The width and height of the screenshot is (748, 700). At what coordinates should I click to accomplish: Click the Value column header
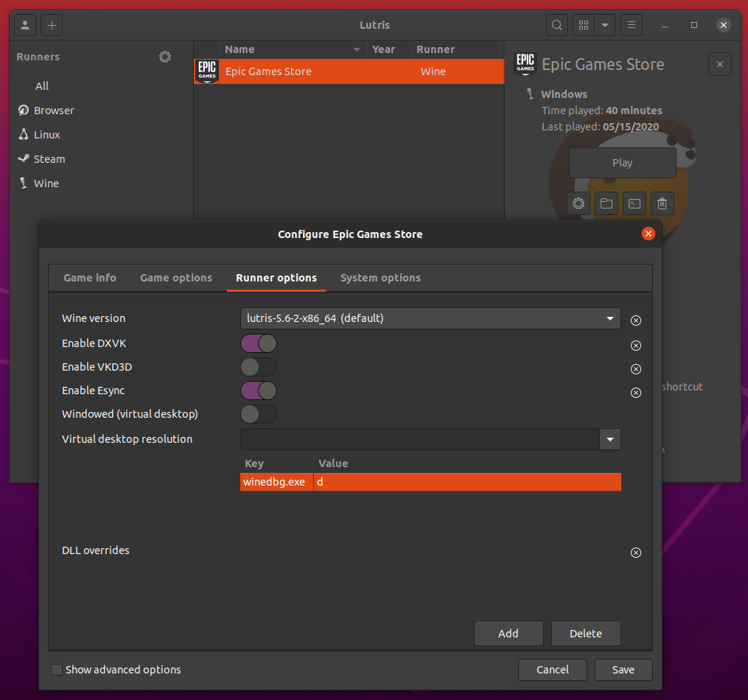coord(467,463)
